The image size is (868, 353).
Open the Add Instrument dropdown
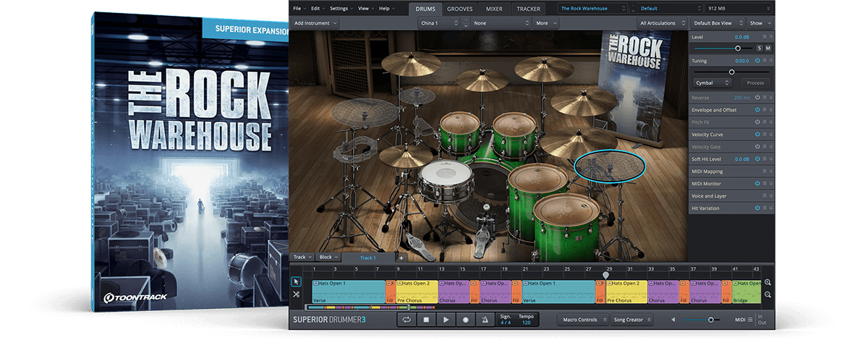[315, 23]
